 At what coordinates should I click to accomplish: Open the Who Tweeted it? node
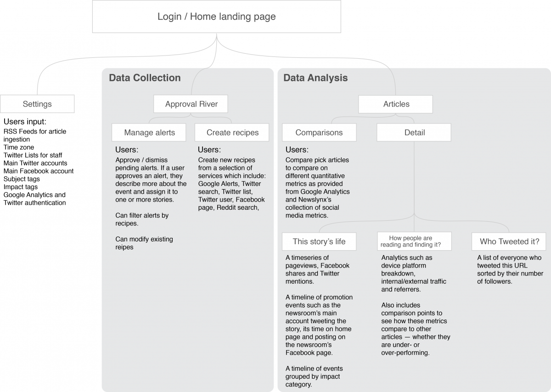tap(509, 241)
